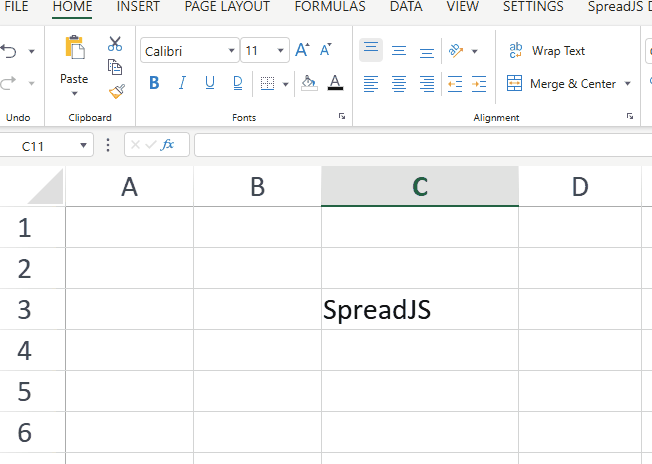The height and width of the screenshot is (464, 652).
Task: Click the cancel X in formula bar
Action: [135, 145]
